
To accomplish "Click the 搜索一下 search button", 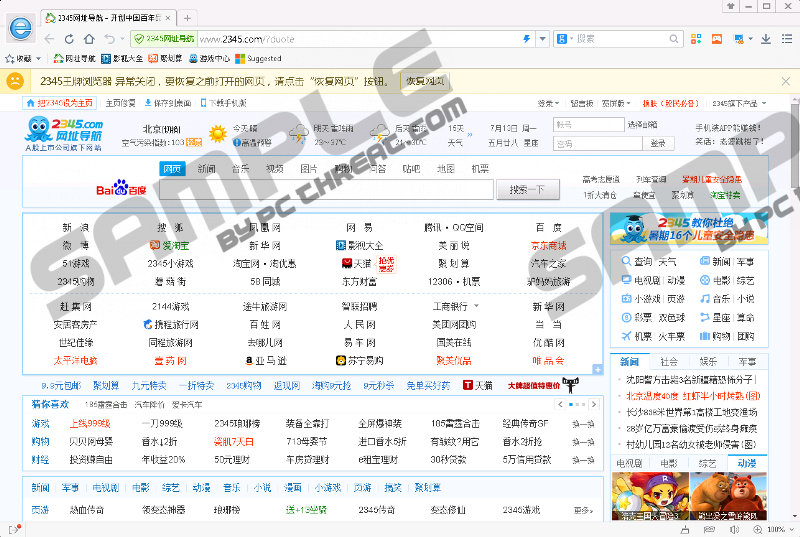I will (x=528, y=190).
